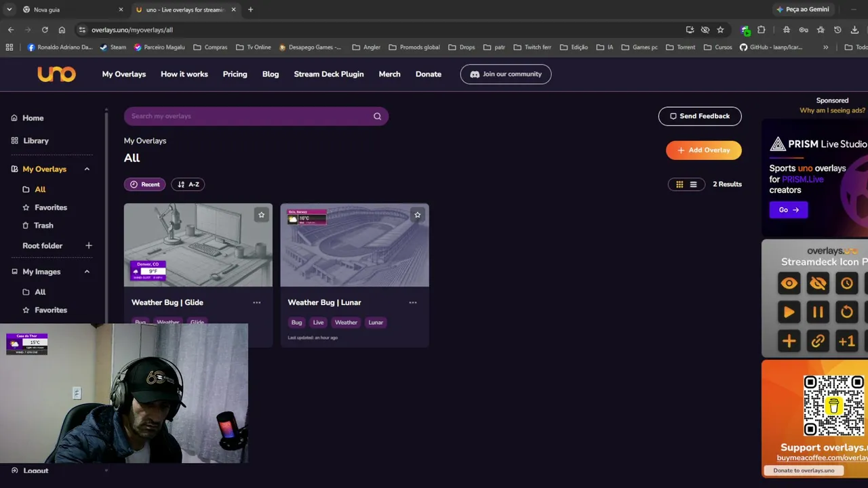Sort overlays by Recent
The width and height of the screenshot is (868, 488).
point(145,184)
